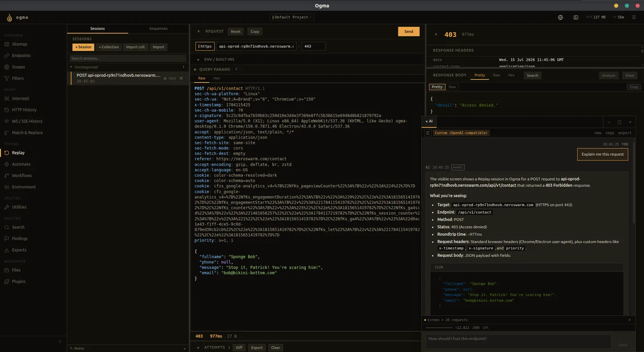
Task: Toggle Vars on the POST session row
Action: tap(170, 78)
